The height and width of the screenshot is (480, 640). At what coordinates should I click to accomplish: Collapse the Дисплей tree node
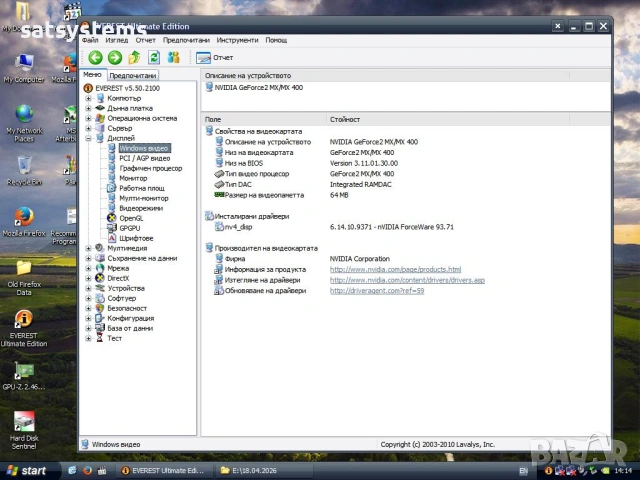[88, 138]
